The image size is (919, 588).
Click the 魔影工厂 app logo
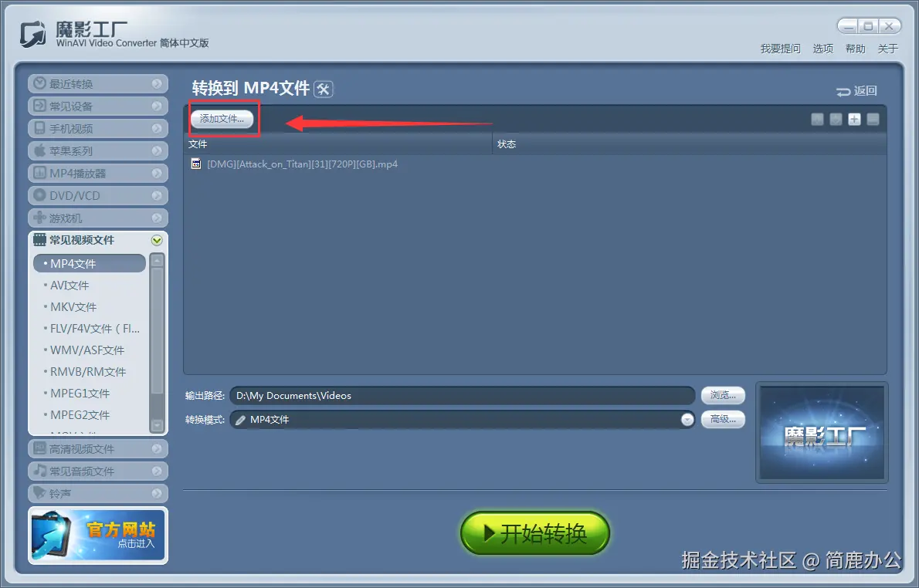click(32, 35)
